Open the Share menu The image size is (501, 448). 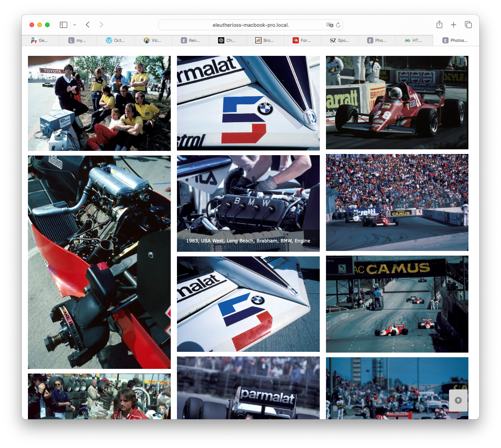pyautogui.click(x=439, y=25)
